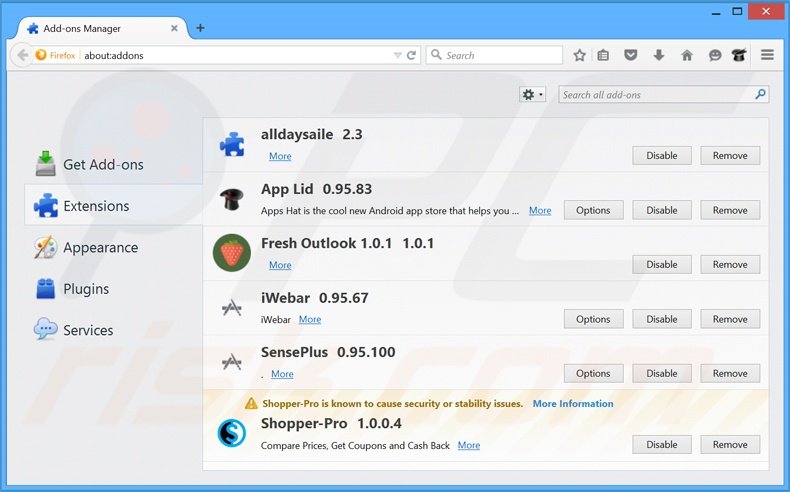Remove the alldaysaile extension

730,156
